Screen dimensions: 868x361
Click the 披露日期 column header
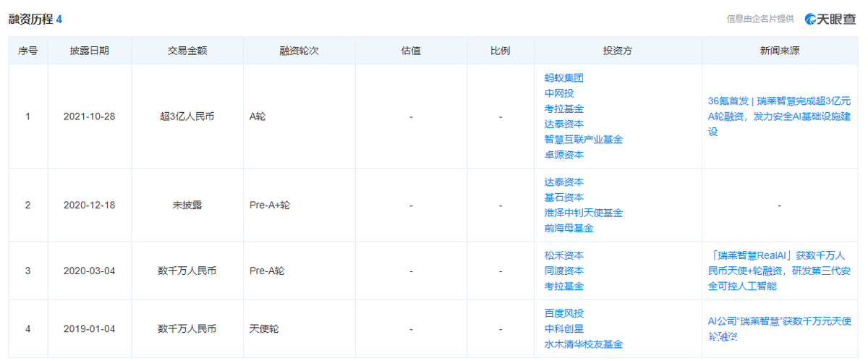tap(90, 51)
